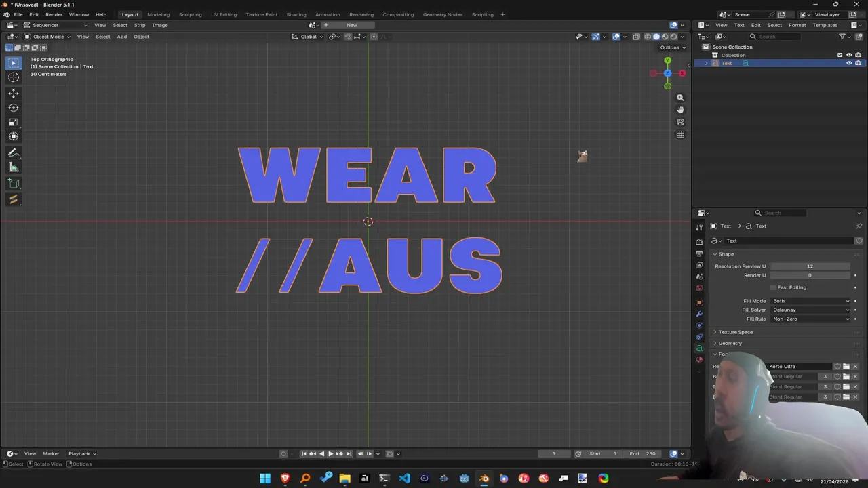Open the Material properties tab
The image size is (868, 488).
pos(699,360)
